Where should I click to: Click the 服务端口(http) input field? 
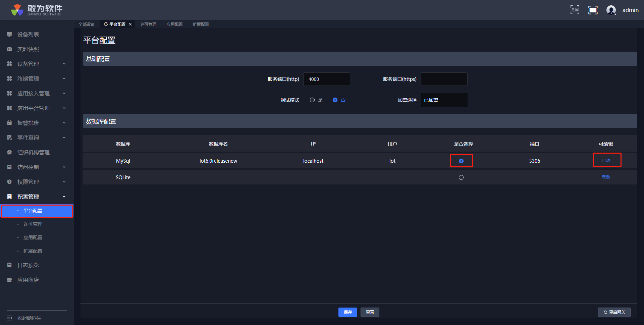click(x=327, y=79)
